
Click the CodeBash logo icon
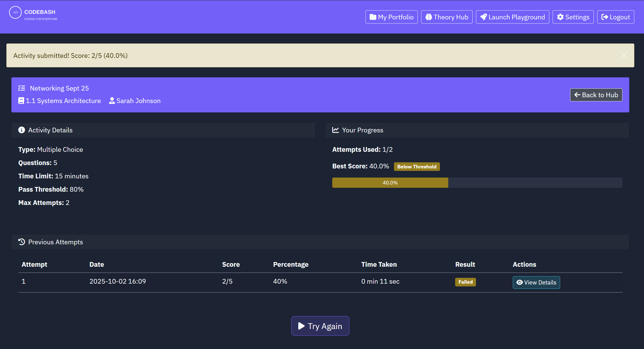15,12
